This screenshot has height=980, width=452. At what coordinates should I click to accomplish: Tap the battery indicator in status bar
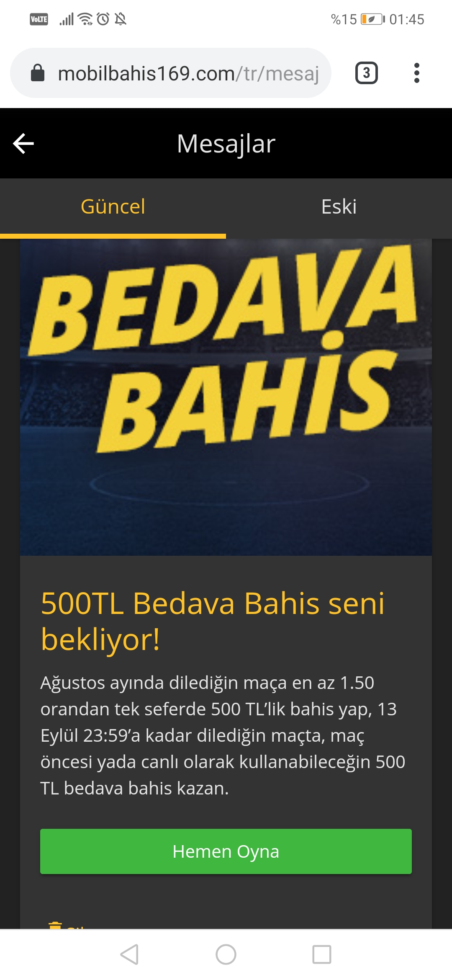tap(373, 19)
